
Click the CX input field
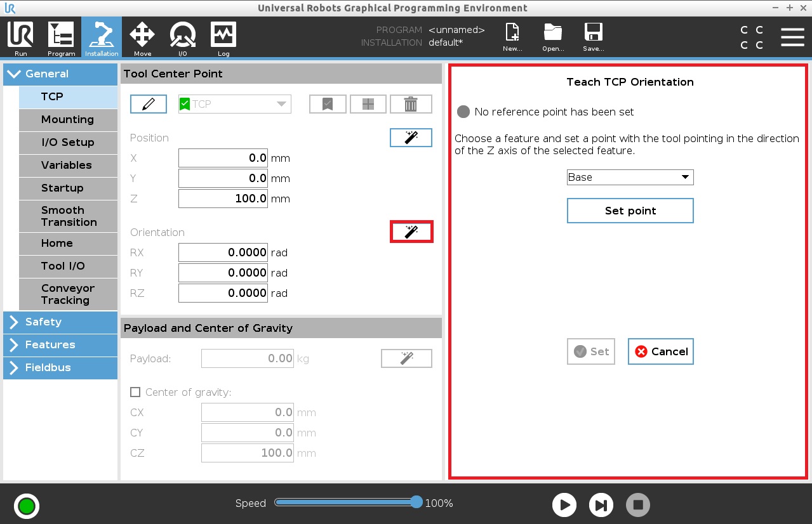point(248,412)
